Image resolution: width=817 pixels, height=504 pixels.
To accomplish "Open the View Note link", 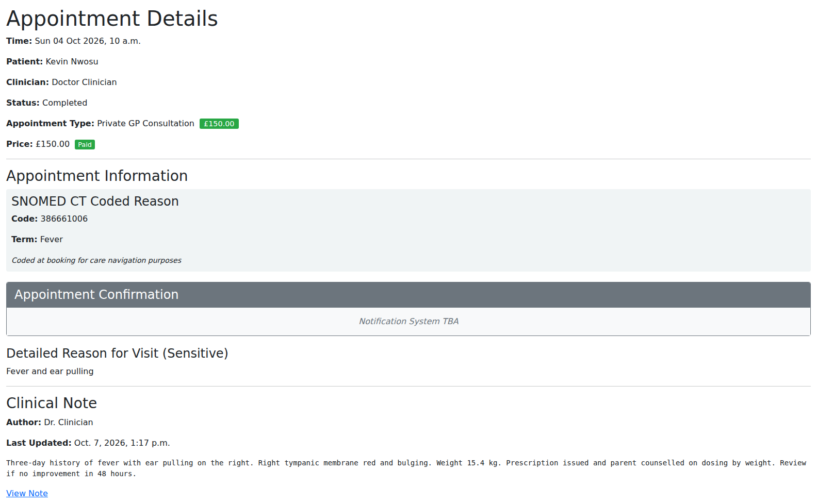I will (x=27, y=493).
